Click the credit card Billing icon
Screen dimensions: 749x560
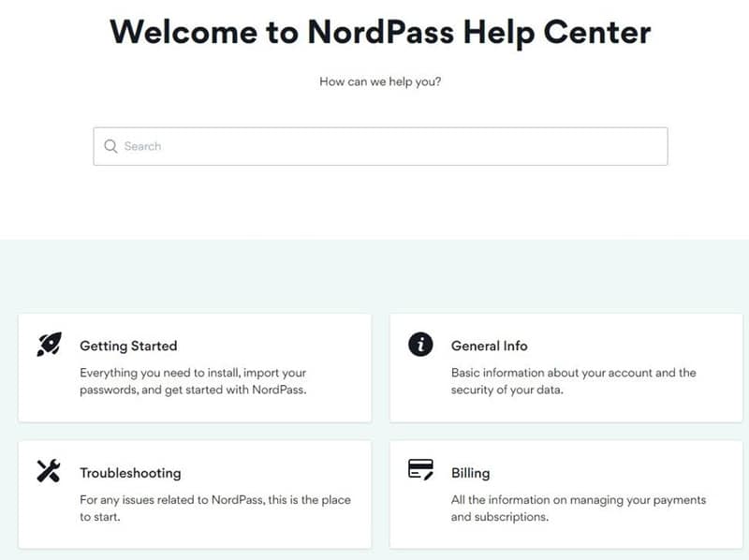tap(420, 469)
